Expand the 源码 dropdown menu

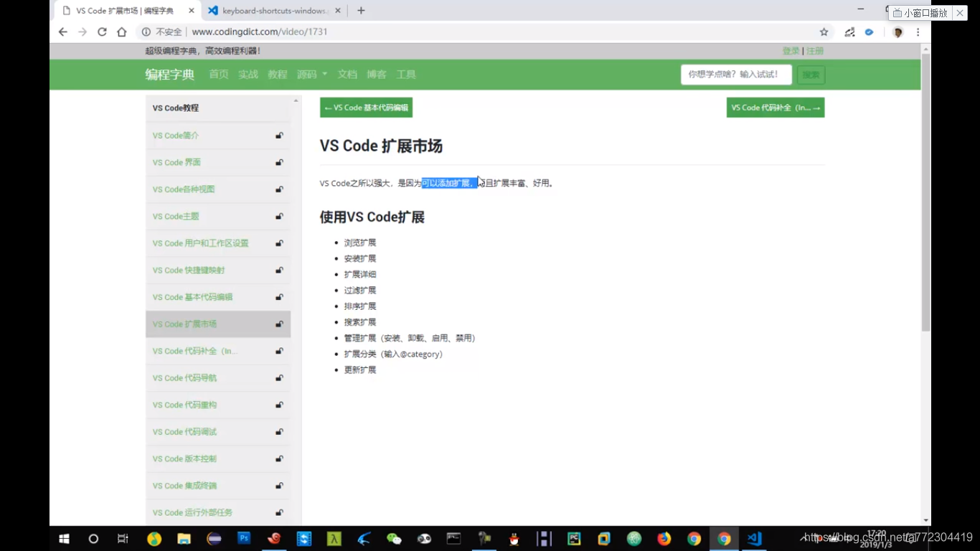tap(312, 75)
